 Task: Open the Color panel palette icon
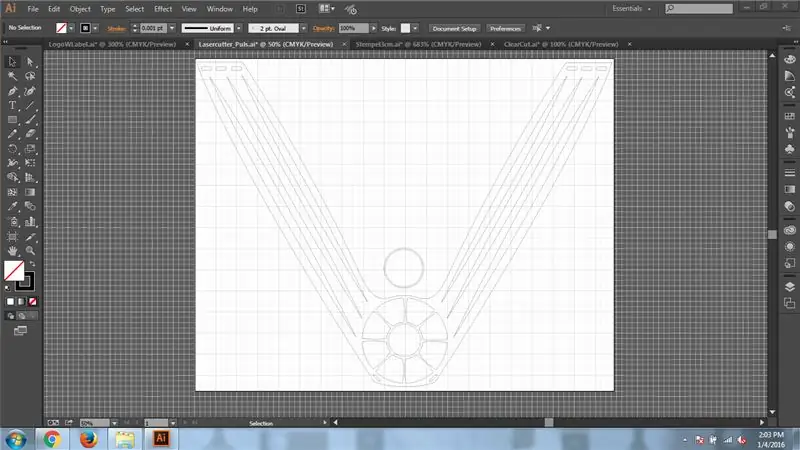click(790, 59)
